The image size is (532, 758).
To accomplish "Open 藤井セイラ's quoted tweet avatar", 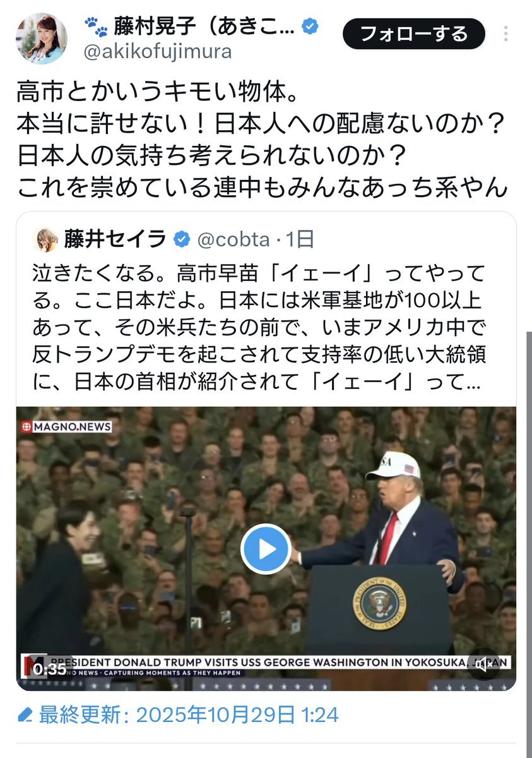I will 46,239.
